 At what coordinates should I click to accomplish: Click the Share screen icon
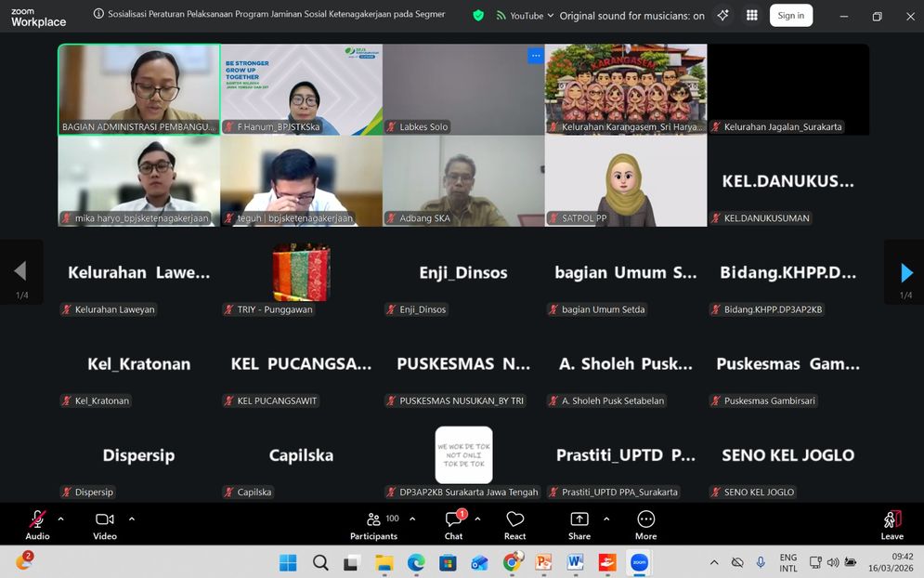point(579,524)
